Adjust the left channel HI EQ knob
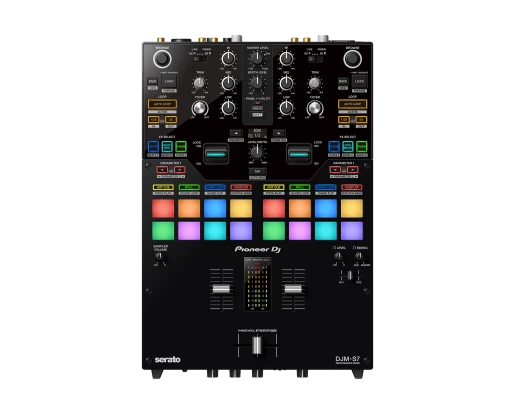515x415 pixels. pyautogui.click(x=228, y=59)
